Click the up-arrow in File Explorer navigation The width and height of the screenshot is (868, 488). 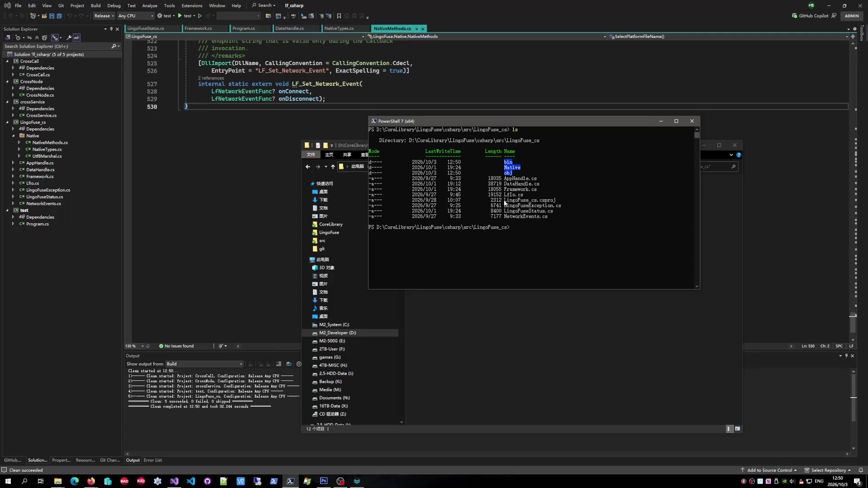tap(333, 167)
